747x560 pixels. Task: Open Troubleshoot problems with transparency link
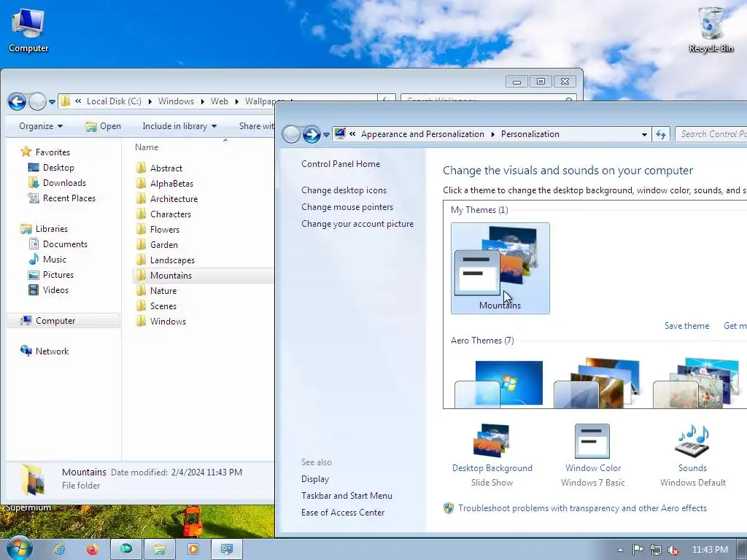tap(582, 508)
